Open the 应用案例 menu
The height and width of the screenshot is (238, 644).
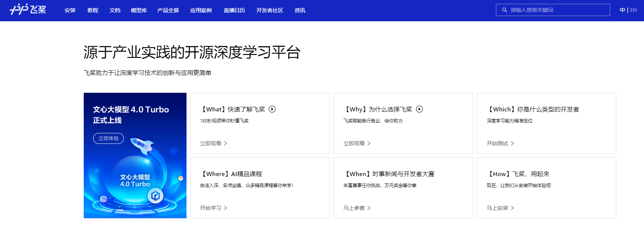tap(201, 10)
